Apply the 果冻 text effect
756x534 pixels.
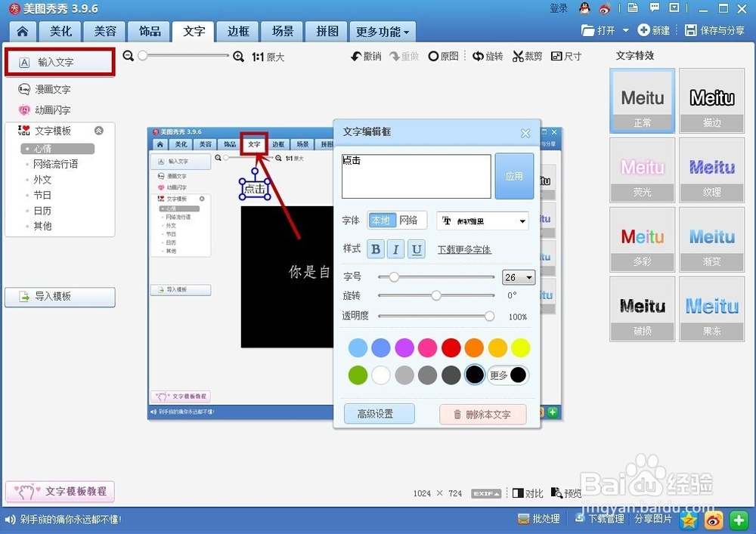711,309
